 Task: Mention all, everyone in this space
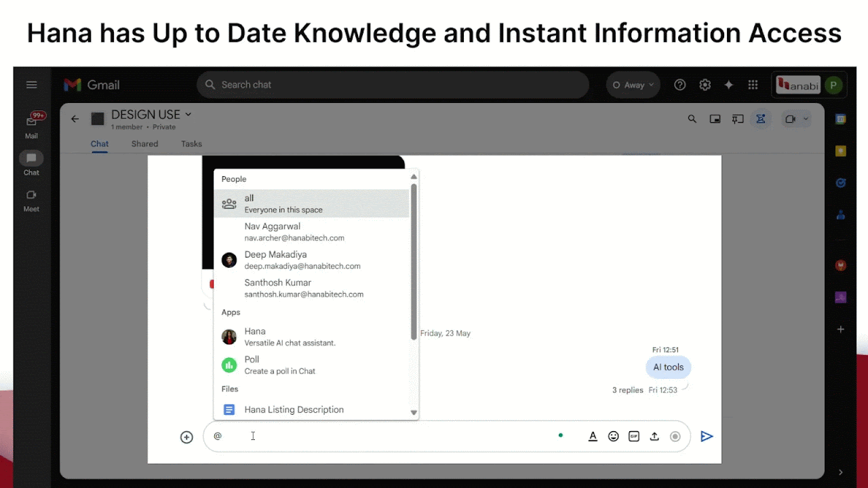pos(311,203)
